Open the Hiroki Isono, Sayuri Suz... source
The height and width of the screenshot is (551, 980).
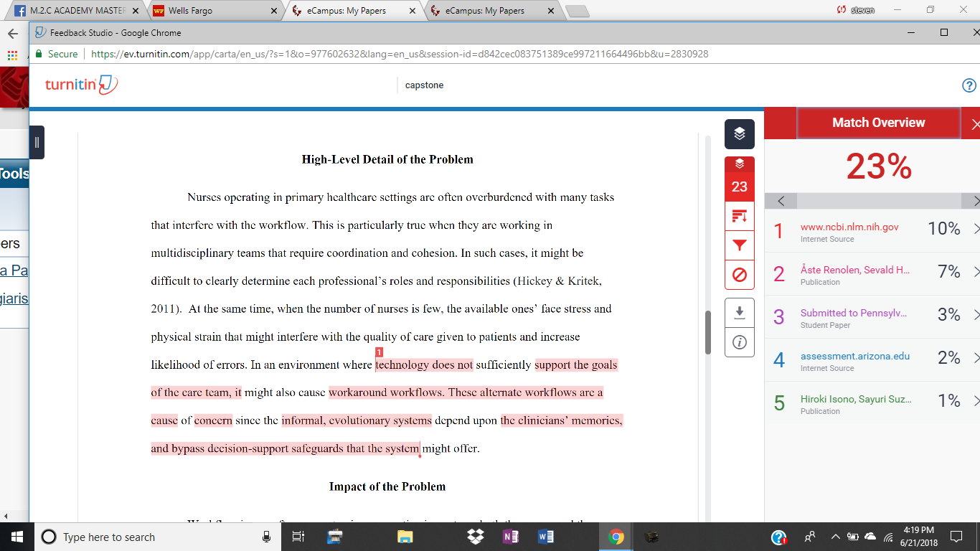tap(856, 399)
